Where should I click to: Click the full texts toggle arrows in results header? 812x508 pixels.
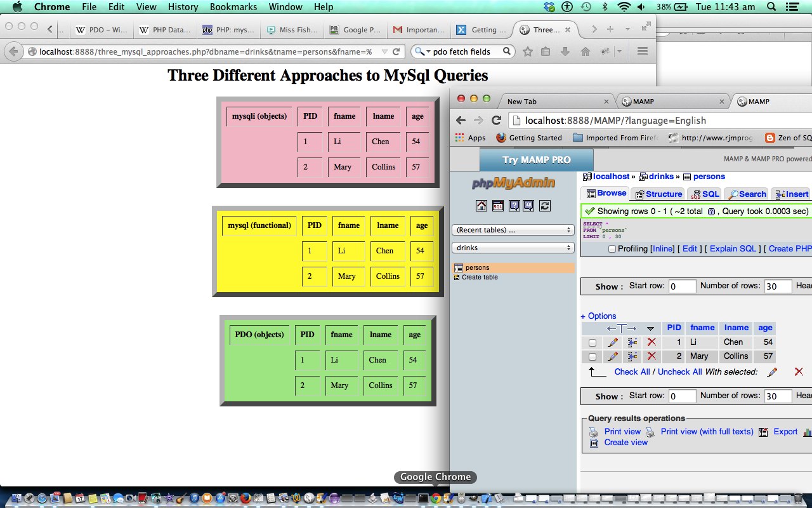[x=621, y=328]
